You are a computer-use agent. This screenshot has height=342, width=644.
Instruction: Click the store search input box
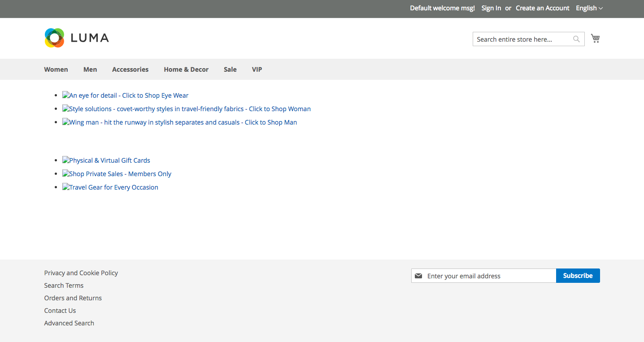520,39
